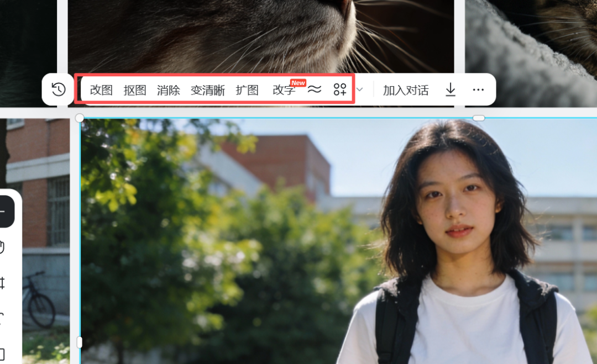
Task: Open the download icon on the toolbar
Action: coord(450,89)
